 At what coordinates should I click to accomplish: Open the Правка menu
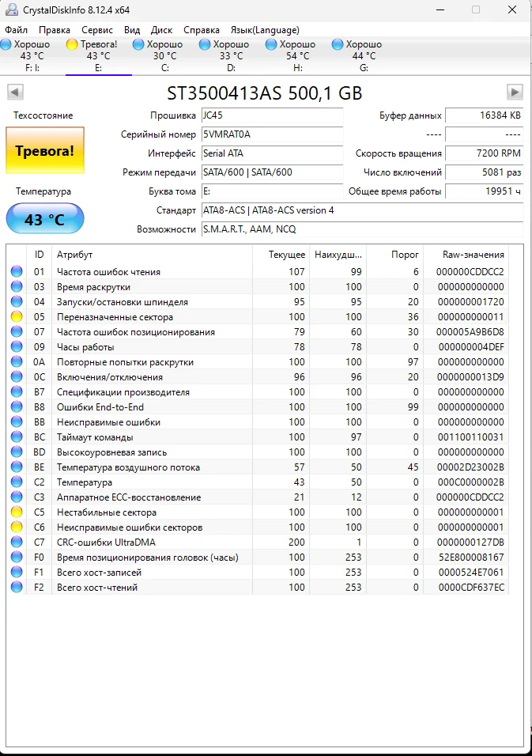coord(54,30)
